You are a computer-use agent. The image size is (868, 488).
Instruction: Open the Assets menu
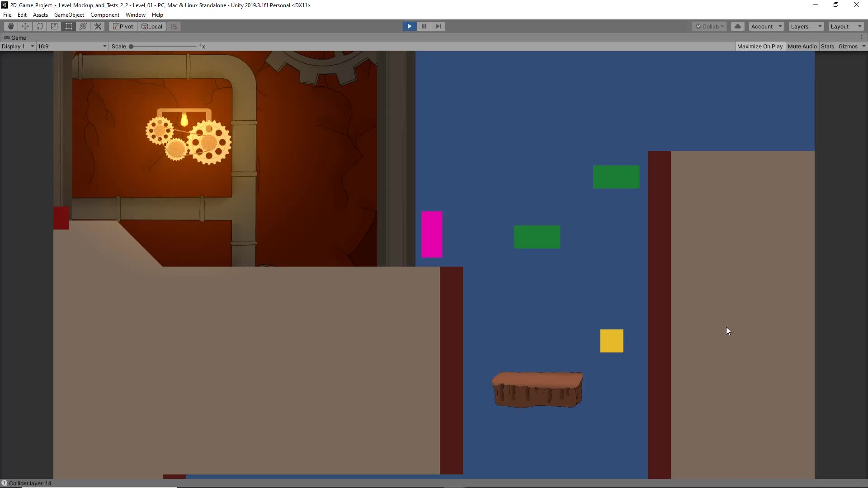(x=40, y=14)
